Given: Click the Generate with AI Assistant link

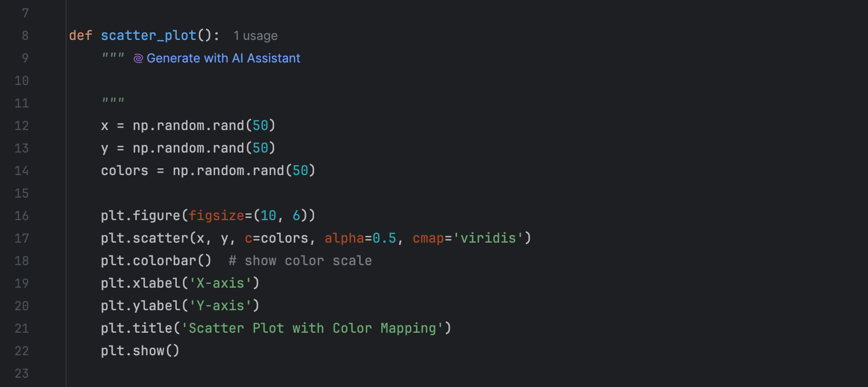Looking at the screenshot, I should (x=223, y=58).
